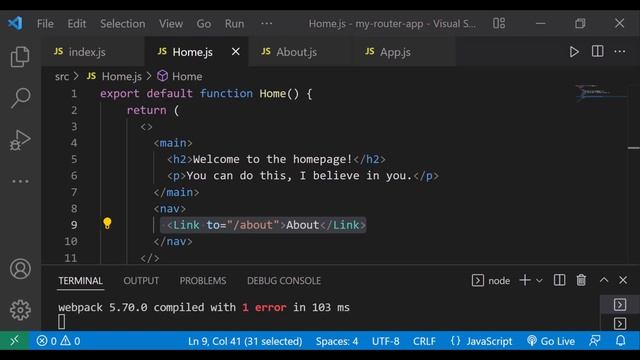
Task: Add a new terminal with plus icon
Action: pyautogui.click(x=525, y=280)
